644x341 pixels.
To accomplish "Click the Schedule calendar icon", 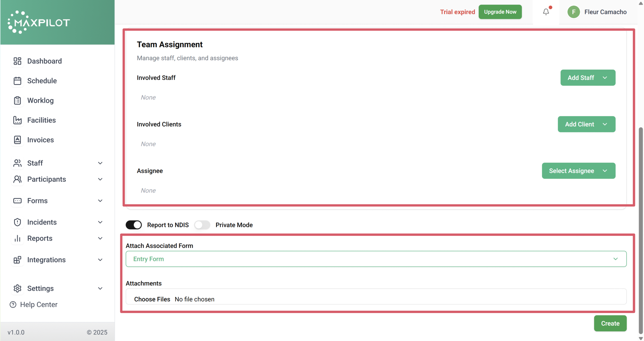I will pos(17,81).
